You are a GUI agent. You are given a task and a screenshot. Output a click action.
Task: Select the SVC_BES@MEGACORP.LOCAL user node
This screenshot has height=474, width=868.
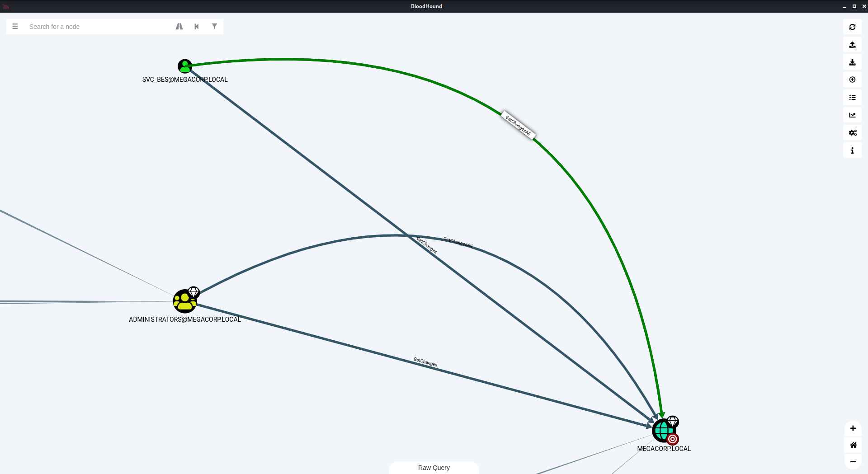tap(184, 66)
